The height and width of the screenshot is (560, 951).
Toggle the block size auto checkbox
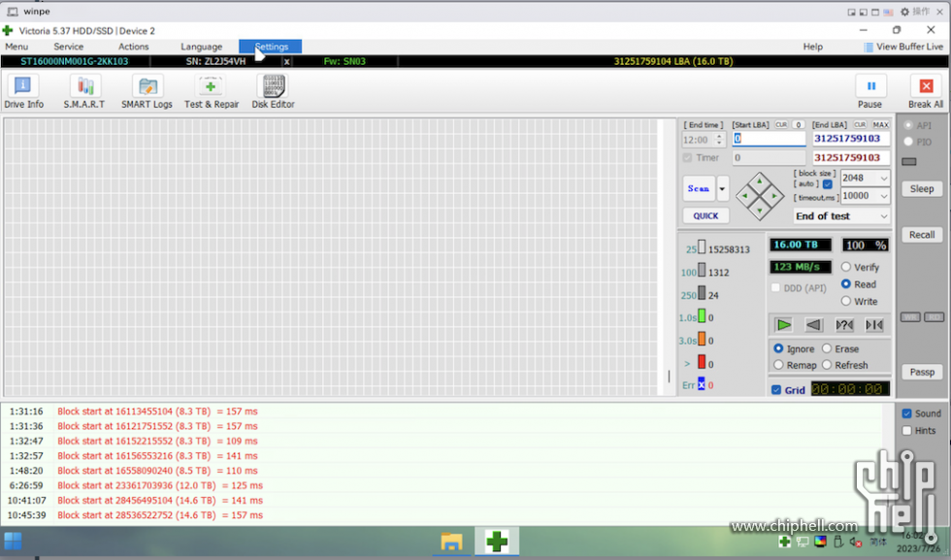coord(827,183)
